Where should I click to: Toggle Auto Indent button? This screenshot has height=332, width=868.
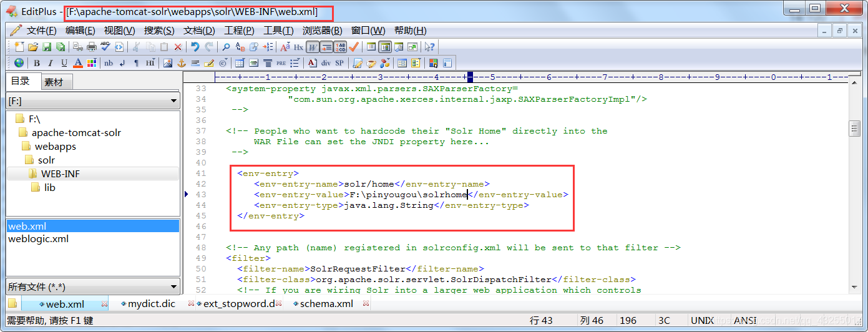click(x=326, y=47)
